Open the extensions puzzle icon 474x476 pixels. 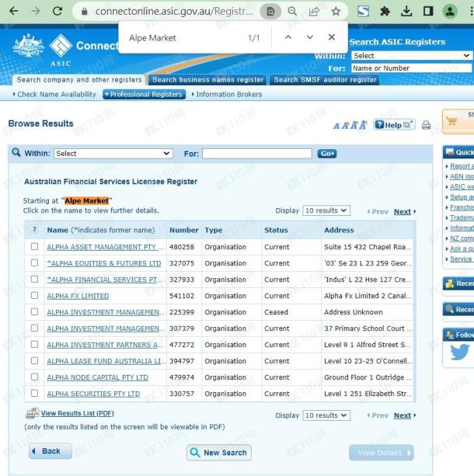pyautogui.click(x=385, y=12)
